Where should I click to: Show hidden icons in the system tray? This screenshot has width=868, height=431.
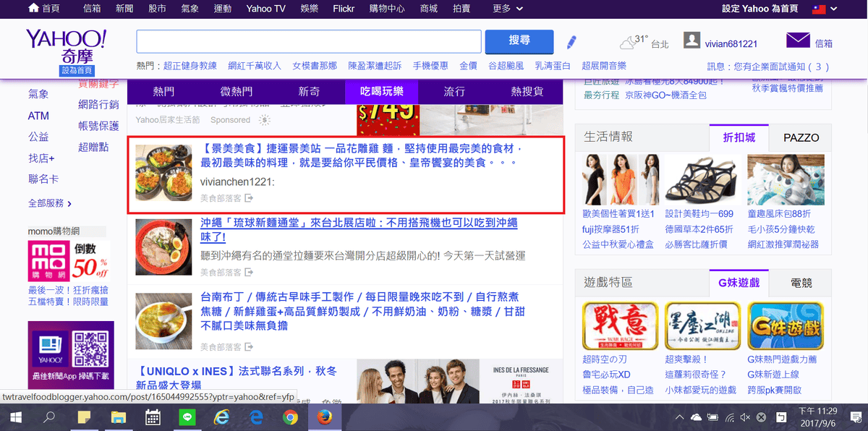679,418
